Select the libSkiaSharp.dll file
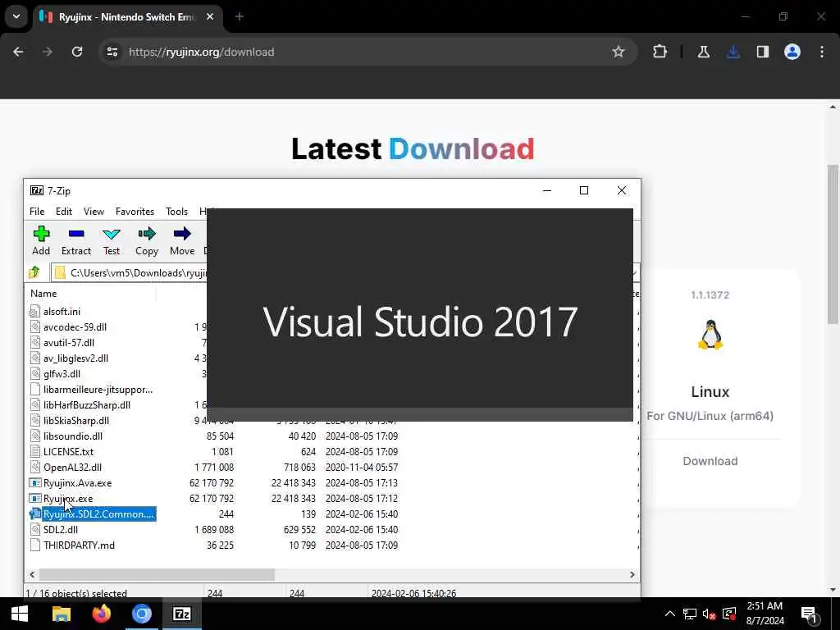The image size is (840, 630). [x=76, y=421]
